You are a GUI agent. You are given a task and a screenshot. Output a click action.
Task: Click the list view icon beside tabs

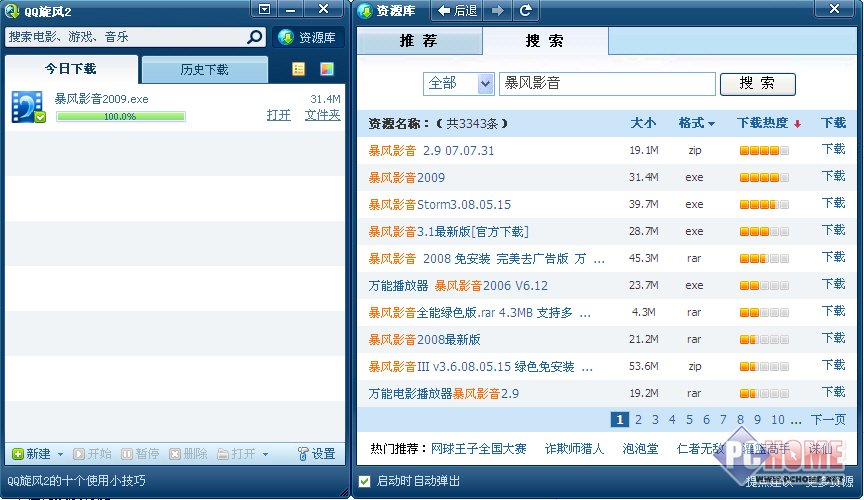pos(299,69)
